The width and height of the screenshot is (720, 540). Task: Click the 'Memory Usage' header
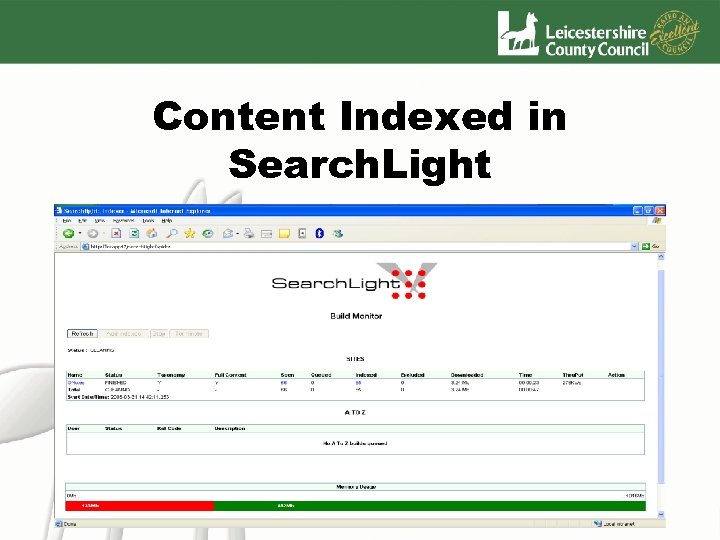click(x=356, y=487)
